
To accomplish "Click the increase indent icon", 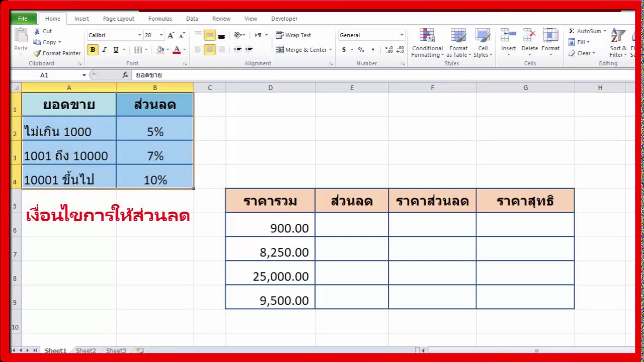I will [x=249, y=50].
